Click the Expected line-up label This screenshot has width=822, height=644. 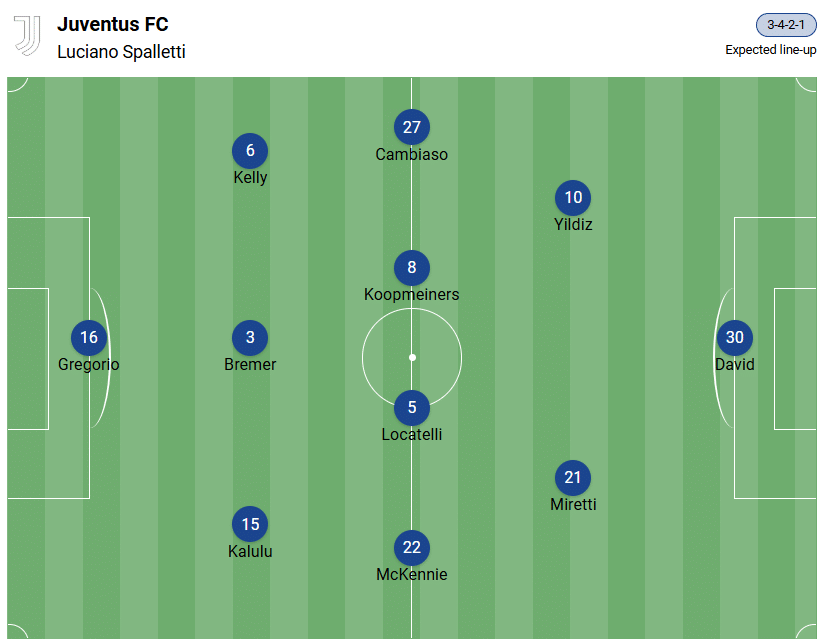(771, 50)
